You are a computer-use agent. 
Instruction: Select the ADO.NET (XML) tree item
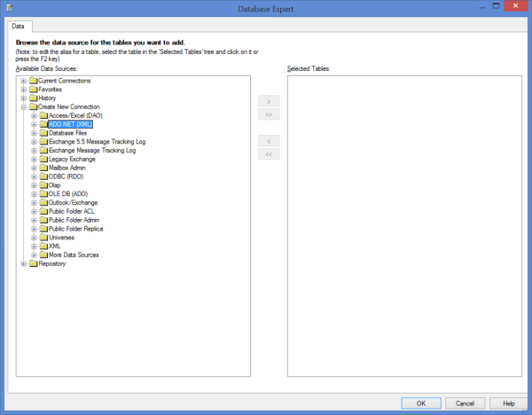(x=71, y=124)
